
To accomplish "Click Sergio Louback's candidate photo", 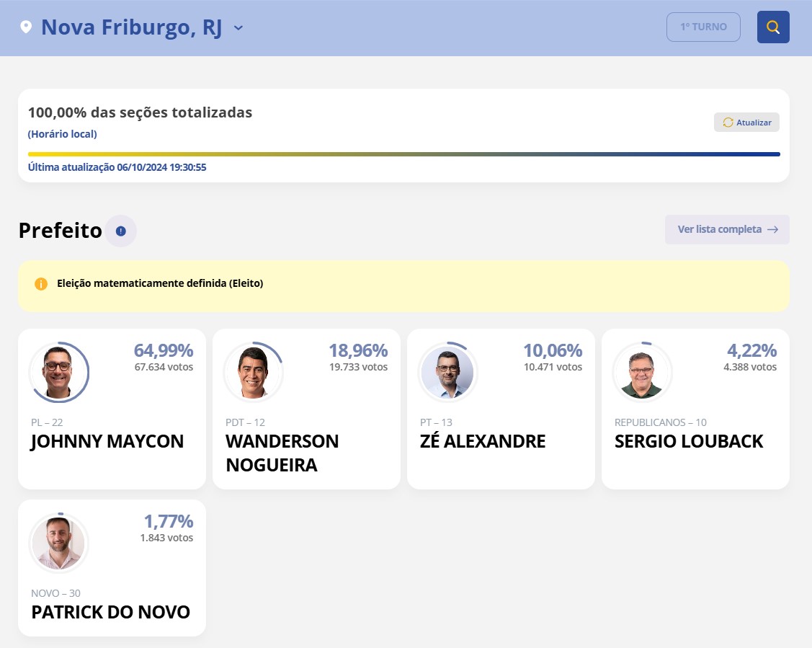I will coord(642,372).
